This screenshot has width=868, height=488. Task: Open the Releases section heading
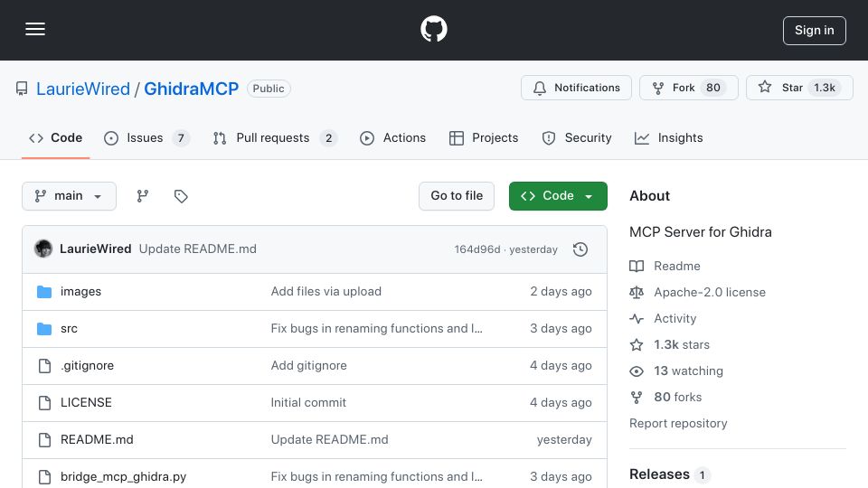(x=659, y=474)
